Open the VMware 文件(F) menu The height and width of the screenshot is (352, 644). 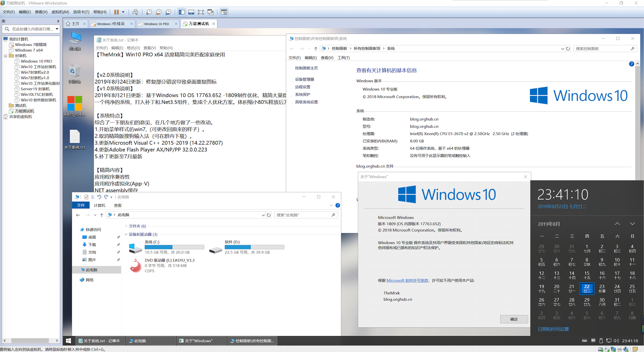(8, 12)
